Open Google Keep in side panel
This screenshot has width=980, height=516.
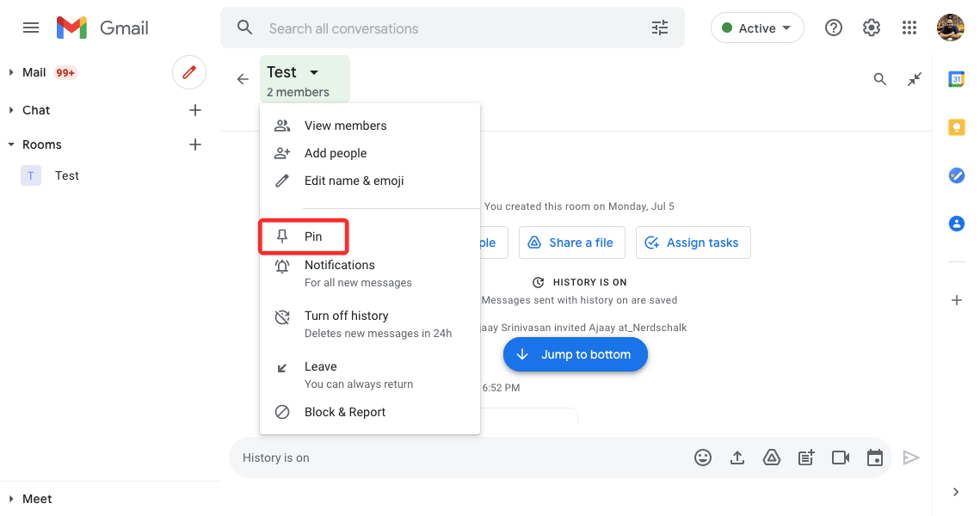pyautogui.click(x=956, y=127)
